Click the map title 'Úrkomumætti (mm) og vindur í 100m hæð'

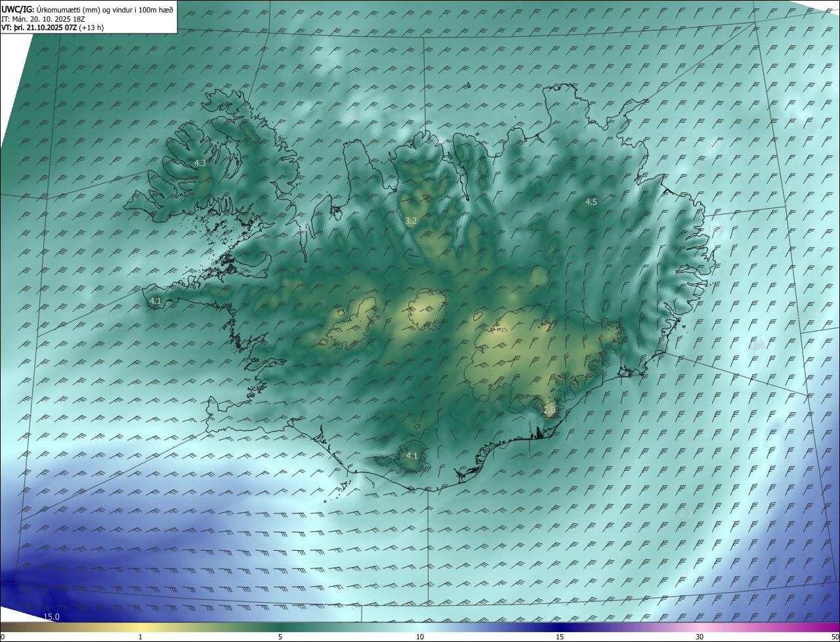(x=105, y=9)
